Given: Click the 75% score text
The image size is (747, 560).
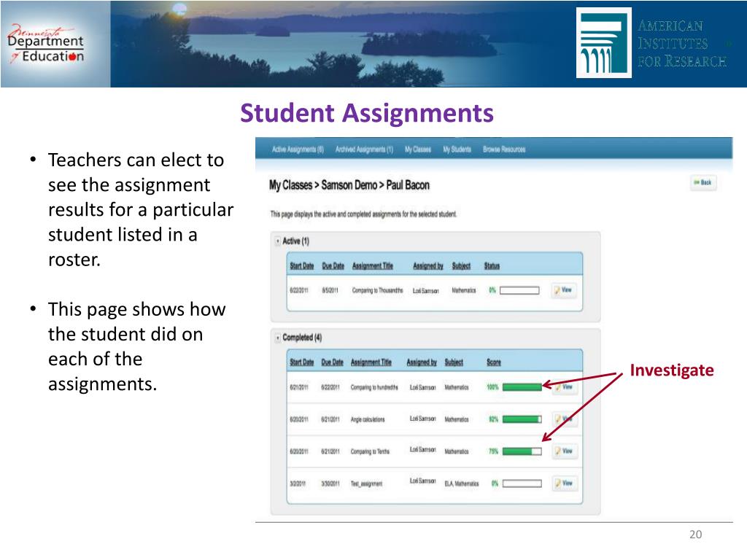Looking at the screenshot, I should (x=493, y=451).
